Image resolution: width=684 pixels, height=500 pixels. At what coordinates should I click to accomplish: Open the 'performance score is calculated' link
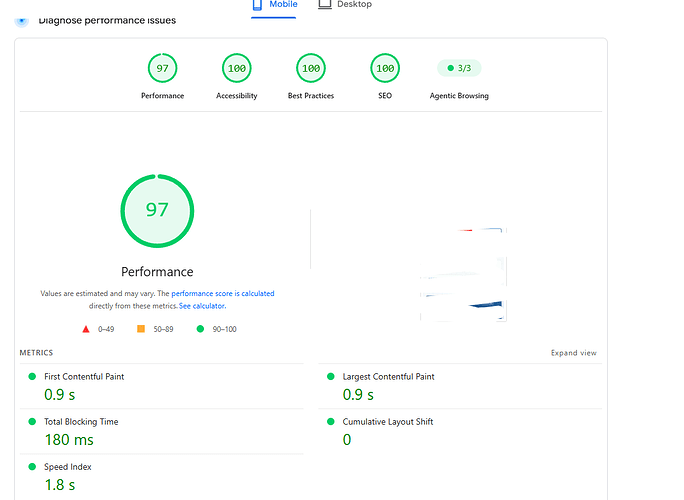[x=222, y=294]
